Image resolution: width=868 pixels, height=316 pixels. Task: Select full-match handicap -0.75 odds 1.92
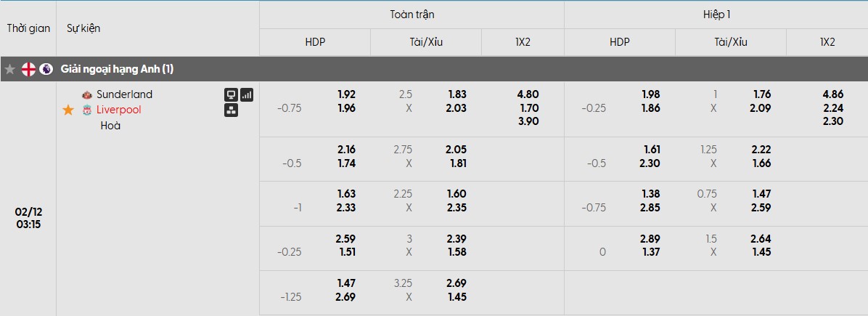(x=346, y=94)
